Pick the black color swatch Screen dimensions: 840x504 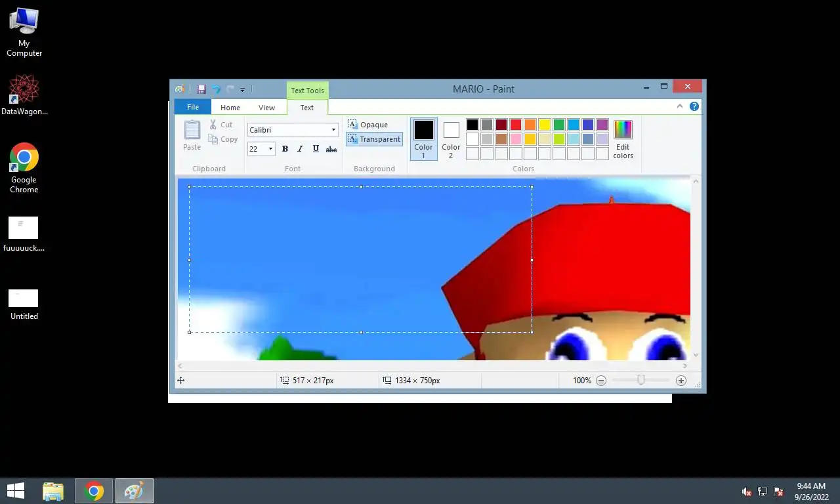pyautogui.click(x=472, y=125)
